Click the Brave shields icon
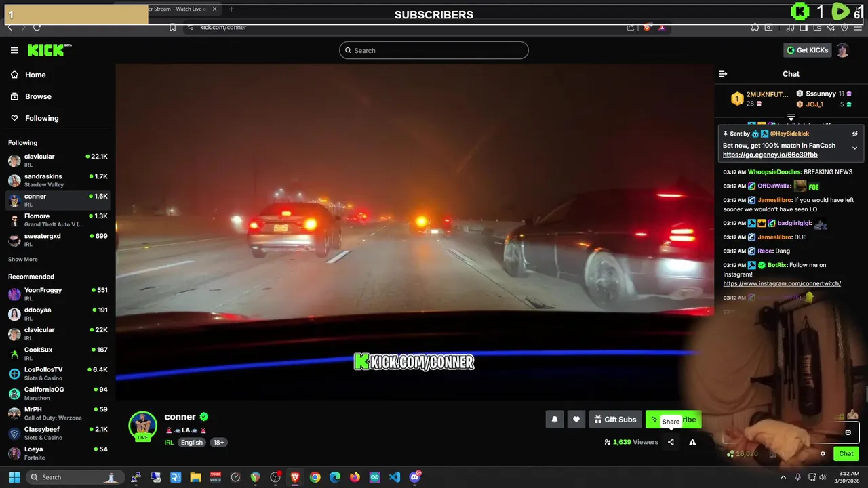 (647, 27)
